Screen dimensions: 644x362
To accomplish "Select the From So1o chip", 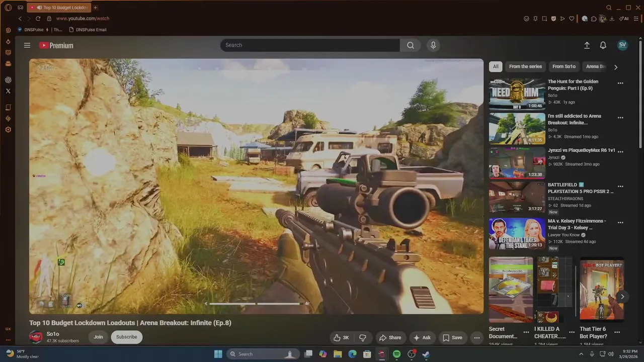I will coord(563,66).
